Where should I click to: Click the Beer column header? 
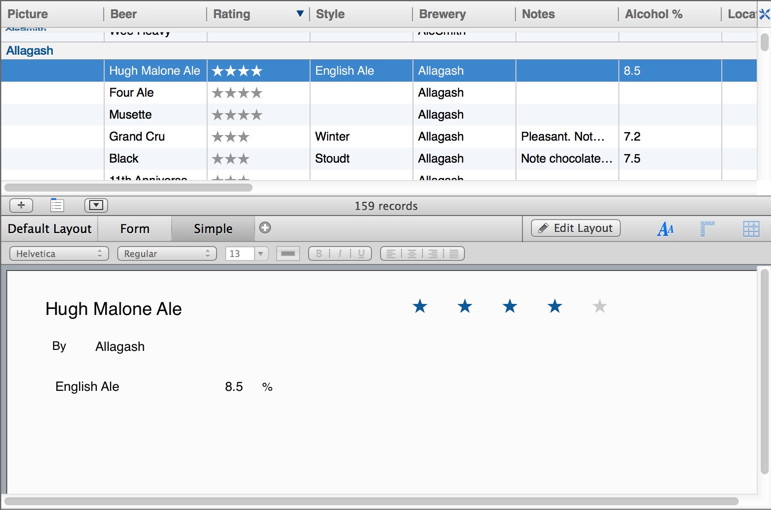pos(155,14)
